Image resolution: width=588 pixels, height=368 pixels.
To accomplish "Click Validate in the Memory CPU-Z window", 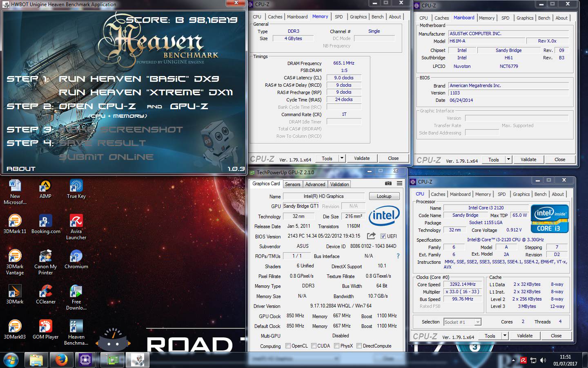I will [x=362, y=158].
